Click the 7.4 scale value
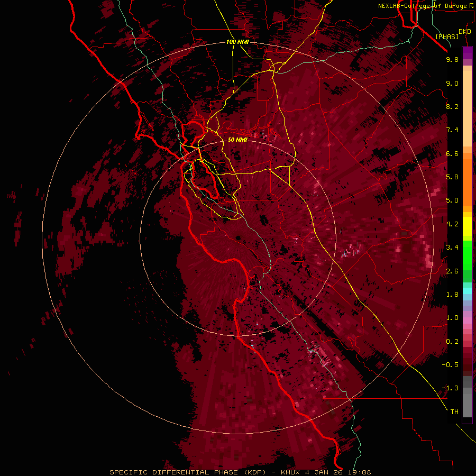 [x=452, y=130]
